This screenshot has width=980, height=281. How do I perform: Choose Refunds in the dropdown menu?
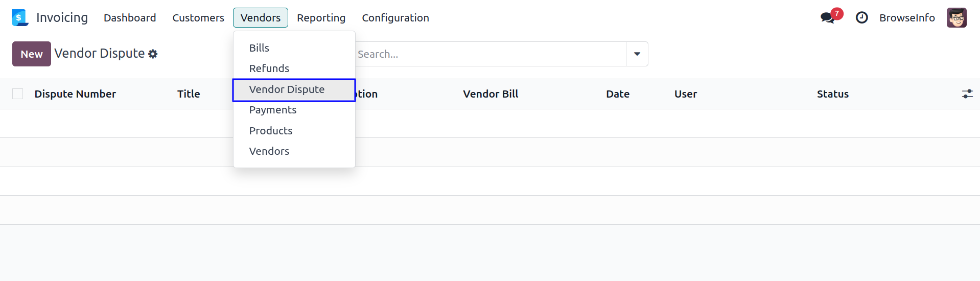coord(269,68)
